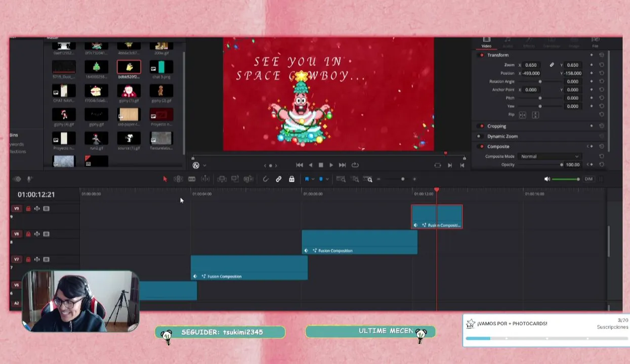
Task: Adjust the green volume slider
Action: tap(566, 179)
